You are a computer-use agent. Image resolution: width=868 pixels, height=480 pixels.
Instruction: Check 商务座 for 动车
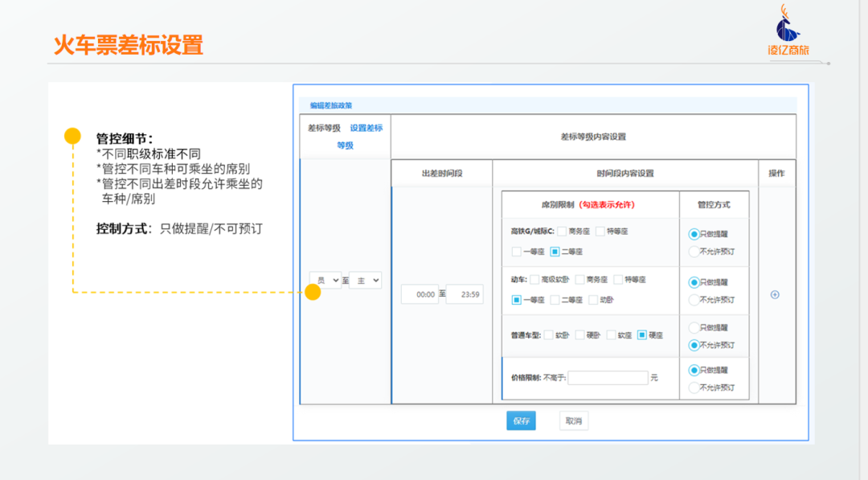tap(579, 280)
